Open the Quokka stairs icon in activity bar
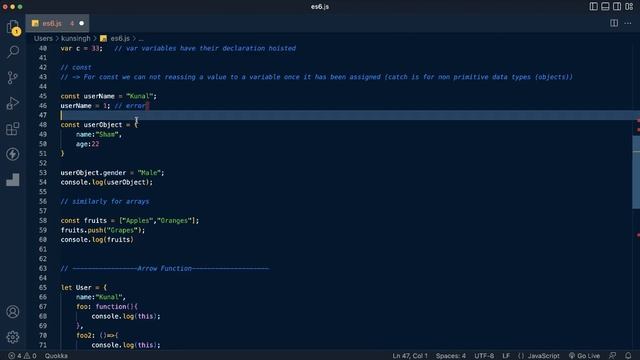Image resolution: width=640 pixels, height=360 pixels. [13, 180]
